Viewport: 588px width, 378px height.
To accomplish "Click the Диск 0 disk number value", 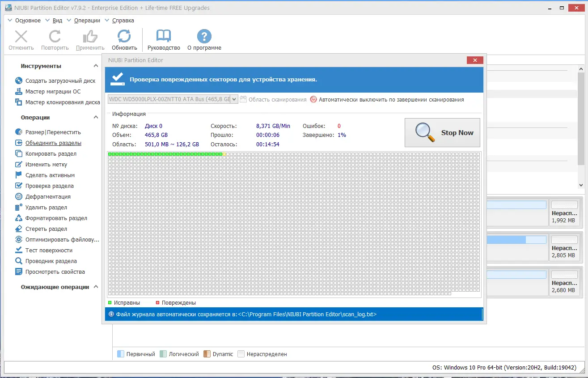I will coord(154,126).
